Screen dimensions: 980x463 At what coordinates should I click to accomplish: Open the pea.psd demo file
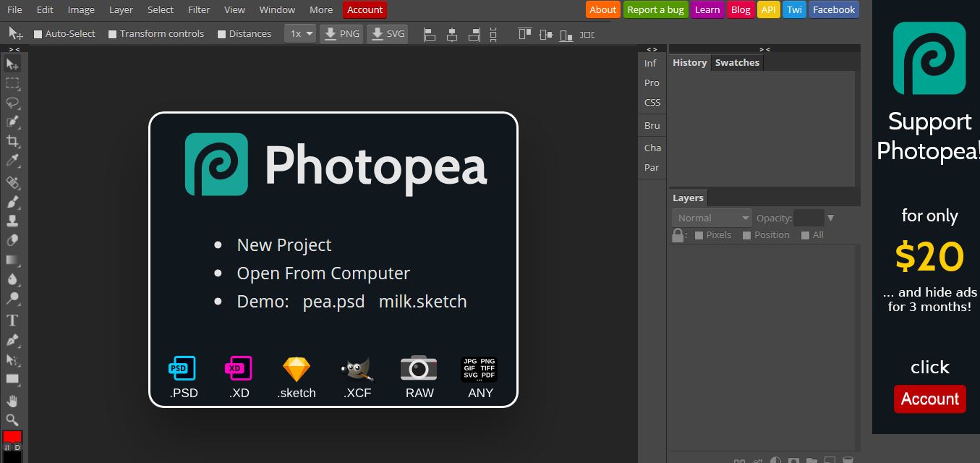pyautogui.click(x=333, y=302)
